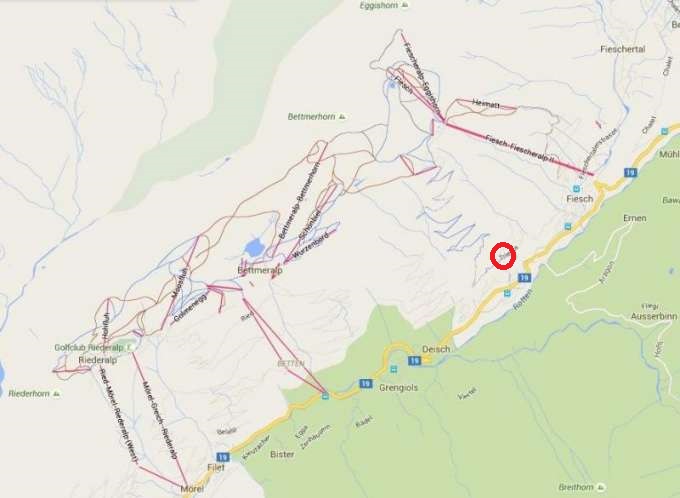Click the Ausserbinn place label
680x498 pixels.
pyautogui.click(x=654, y=316)
